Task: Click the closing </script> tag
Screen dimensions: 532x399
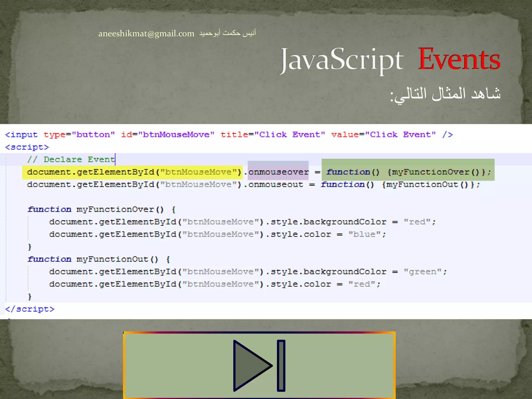Action: (x=30, y=309)
